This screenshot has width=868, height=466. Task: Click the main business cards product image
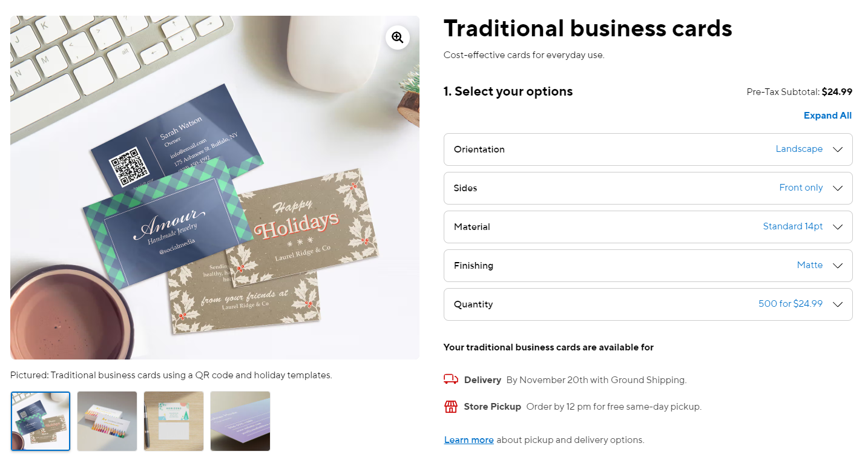[x=215, y=188]
